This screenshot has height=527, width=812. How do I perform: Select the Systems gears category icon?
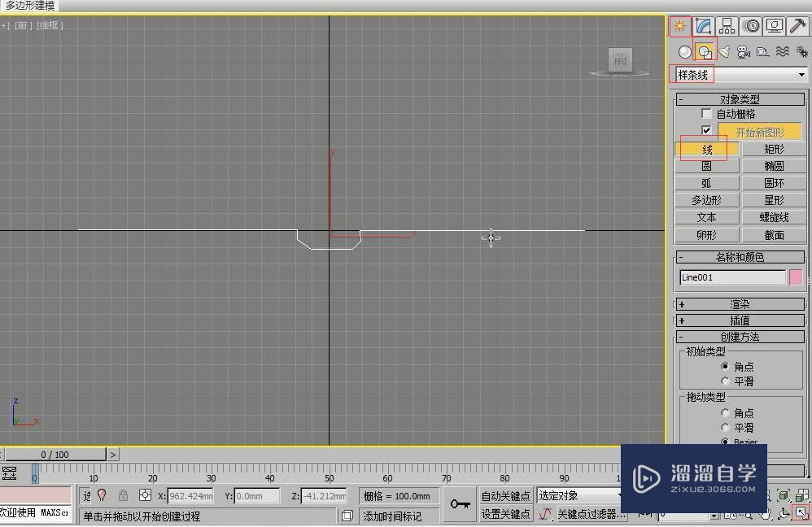click(x=801, y=52)
